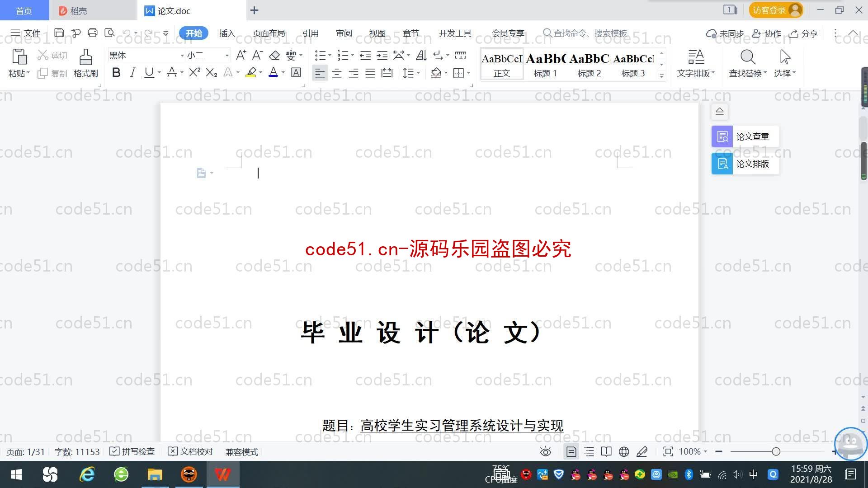
Task: Click text highlight color swatch
Action: (251, 72)
